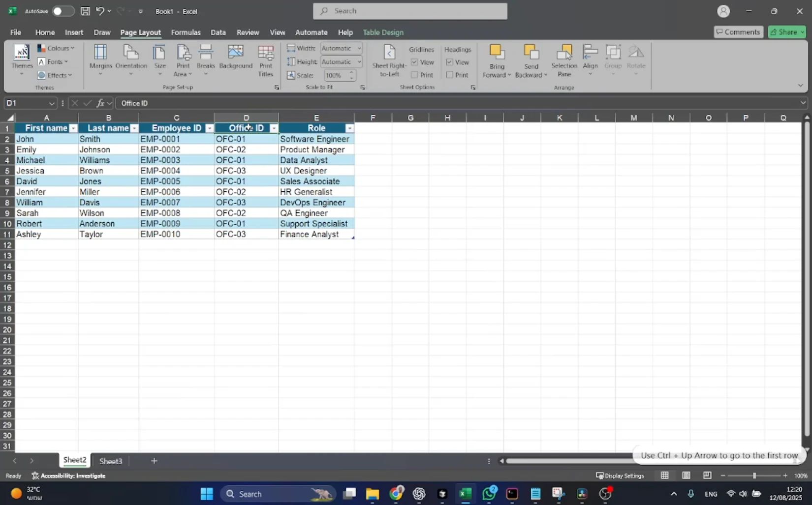Open filter dropdown for Employee ID
812x505 pixels.
click(x=209, y=128)
